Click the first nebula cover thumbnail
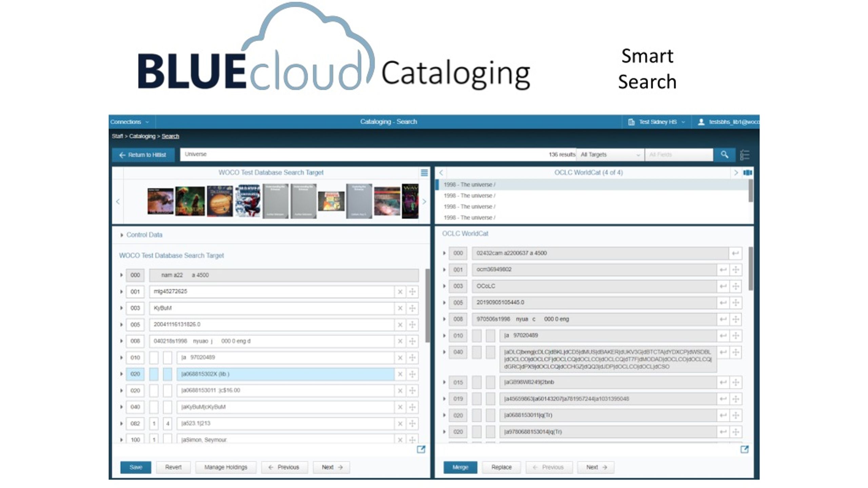868x488 pixels. coord(160,201)
